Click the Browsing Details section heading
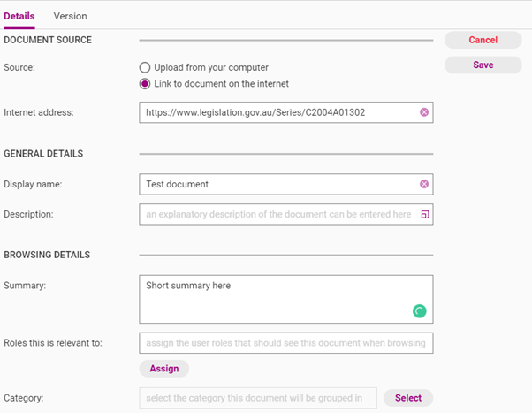 click(x=47, y=255)
